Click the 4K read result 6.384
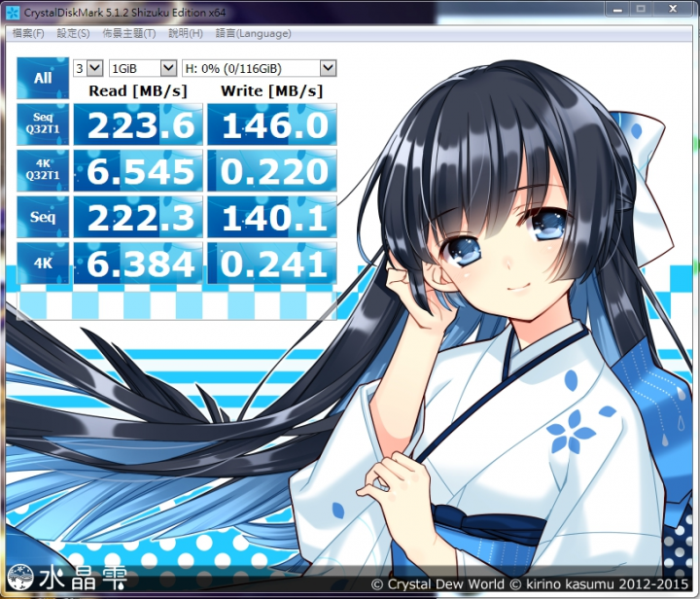This screenshot has height=599, width=700. [x=138, y=264]
